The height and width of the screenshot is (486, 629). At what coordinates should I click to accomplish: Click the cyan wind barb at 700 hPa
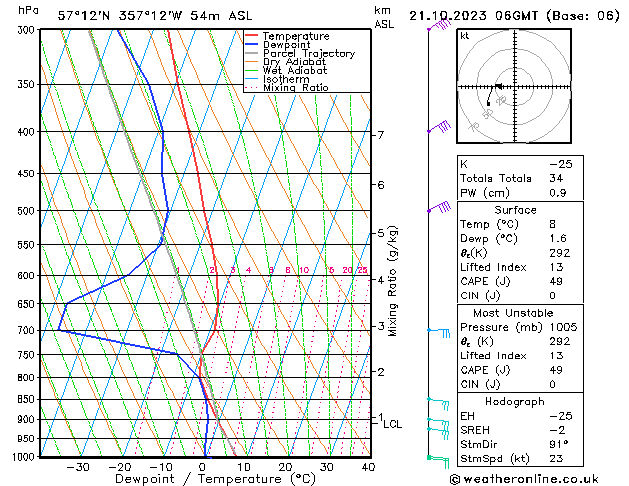pyautogui.click(x=439, y=332)
